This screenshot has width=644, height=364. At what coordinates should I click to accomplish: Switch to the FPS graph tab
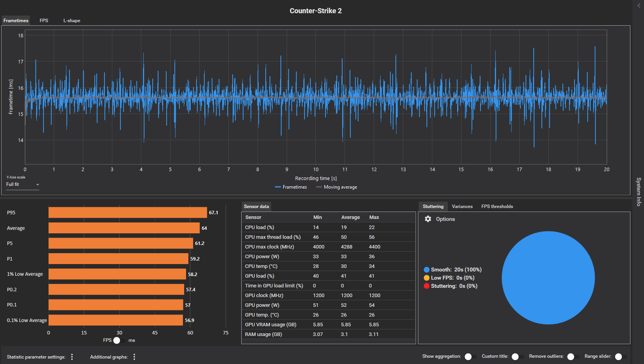click(44, 21)
